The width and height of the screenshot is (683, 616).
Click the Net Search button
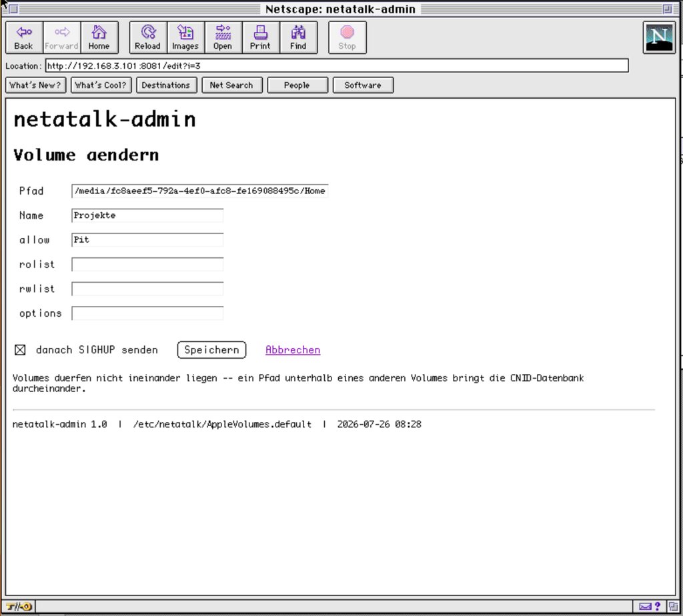(x=231, y=85)
